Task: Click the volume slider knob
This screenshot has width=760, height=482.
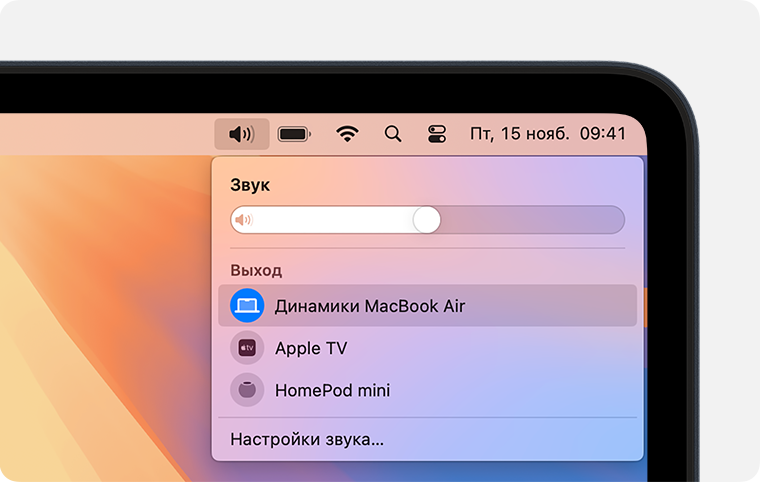Action: click(x=427, y=220)
